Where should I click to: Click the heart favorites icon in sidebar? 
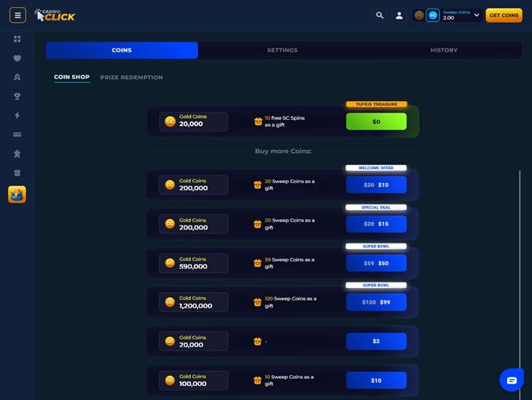17,58
